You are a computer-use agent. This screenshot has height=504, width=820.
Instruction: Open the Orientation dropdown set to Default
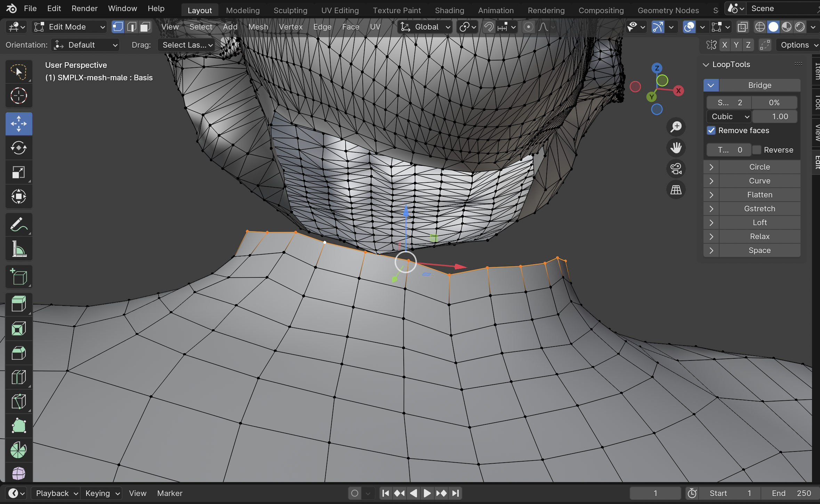coord(85,45)
